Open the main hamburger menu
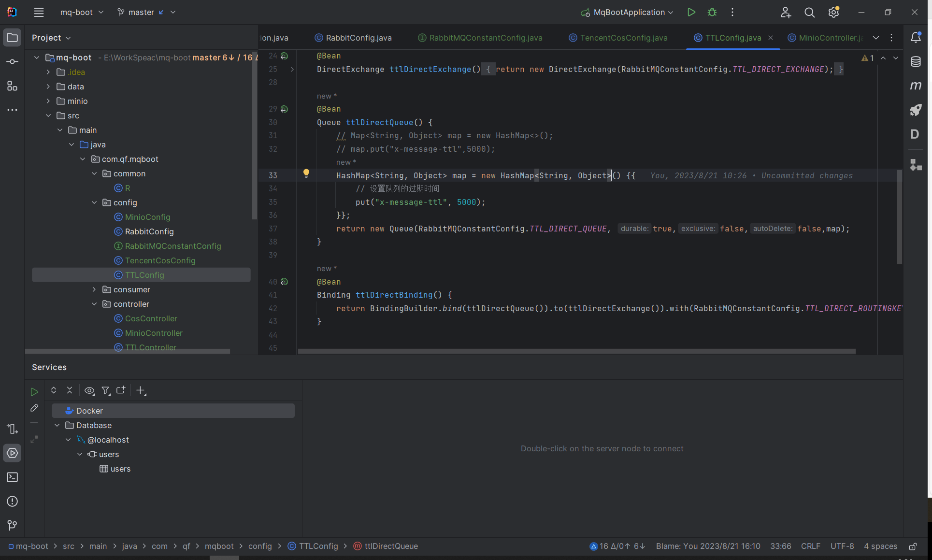 [x=39, y=13]
